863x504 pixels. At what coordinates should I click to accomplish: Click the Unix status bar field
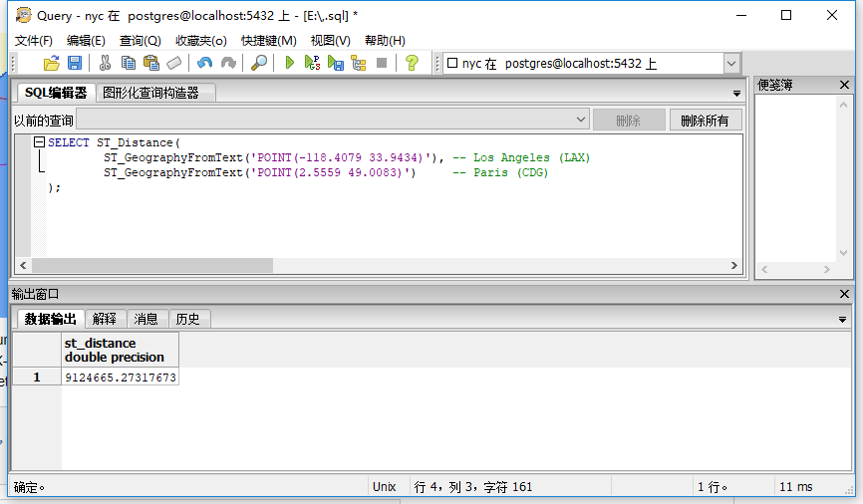point(385,486)
